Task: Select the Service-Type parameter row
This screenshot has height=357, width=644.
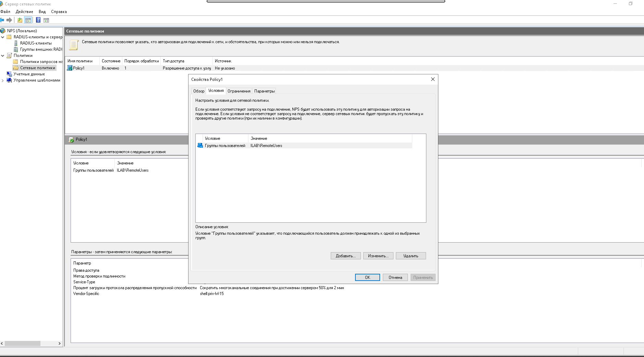Action: [84, 282]
